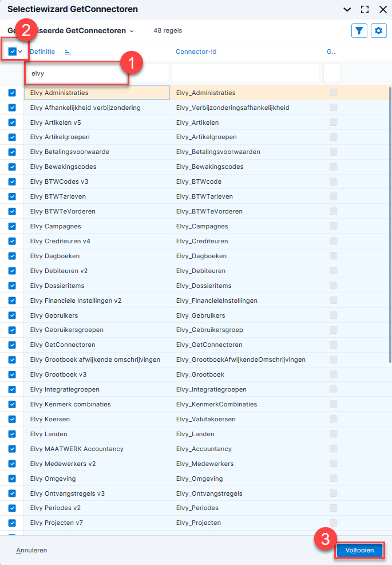Select Elvy Financiele Instellingen v2 definition

tap(76, 301)
